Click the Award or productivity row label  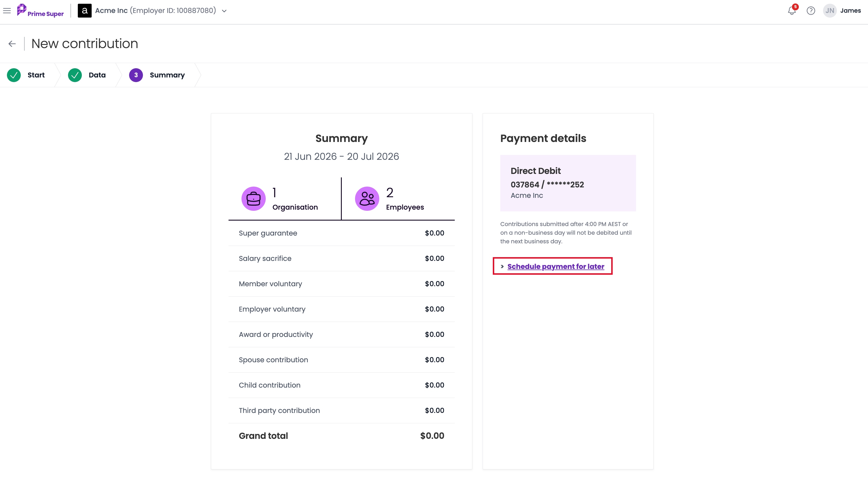pos(276,335)
